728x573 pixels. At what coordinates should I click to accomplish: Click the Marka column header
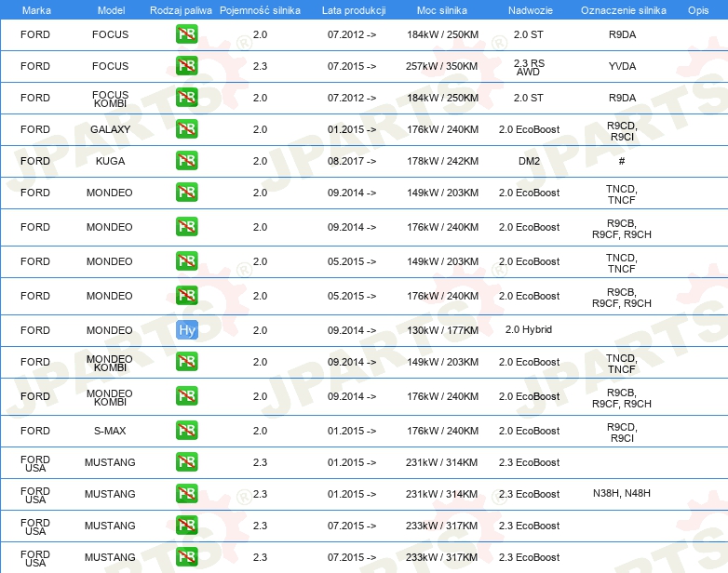(36, 10)
